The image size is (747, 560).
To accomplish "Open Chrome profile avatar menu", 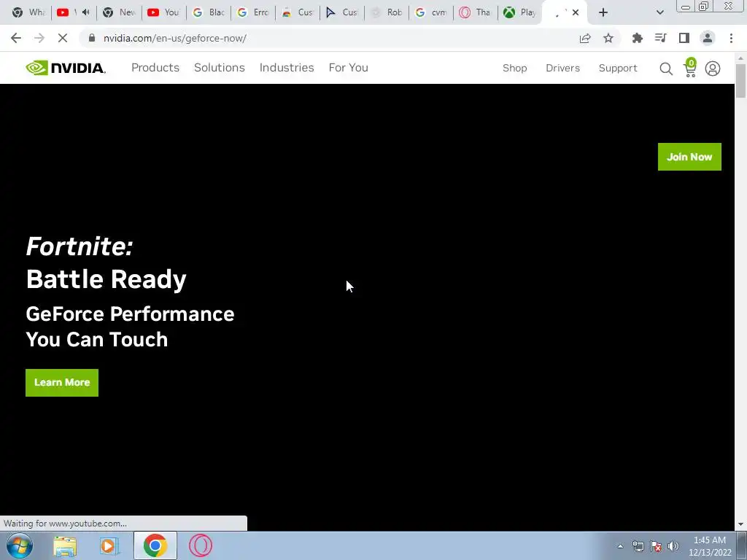I will coord(708,38).
